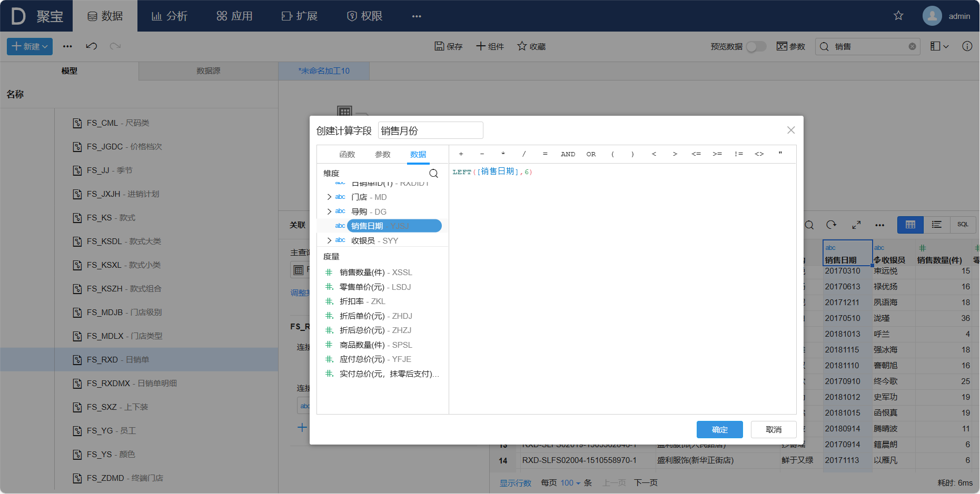Edit the field name 销售月份 input

(431, 130)
